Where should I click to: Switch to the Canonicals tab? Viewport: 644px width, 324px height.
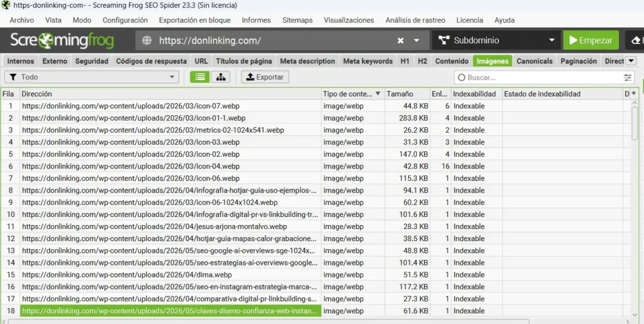tap(535, 61)
